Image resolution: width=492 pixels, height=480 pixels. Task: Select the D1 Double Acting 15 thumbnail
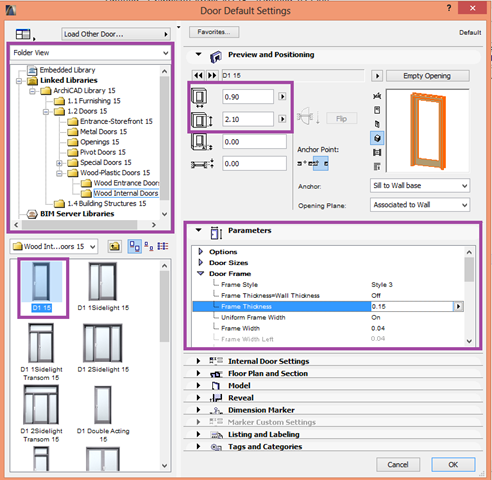103,414
